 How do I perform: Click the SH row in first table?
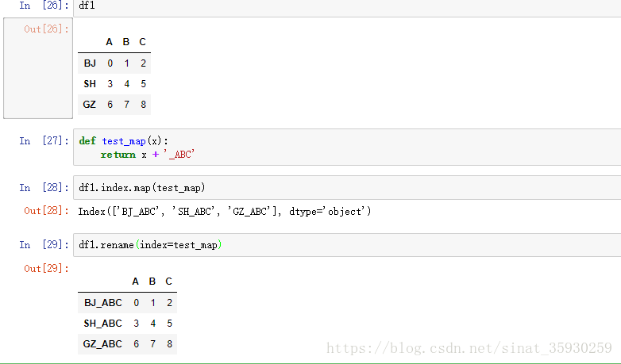[x=90, y=84]
